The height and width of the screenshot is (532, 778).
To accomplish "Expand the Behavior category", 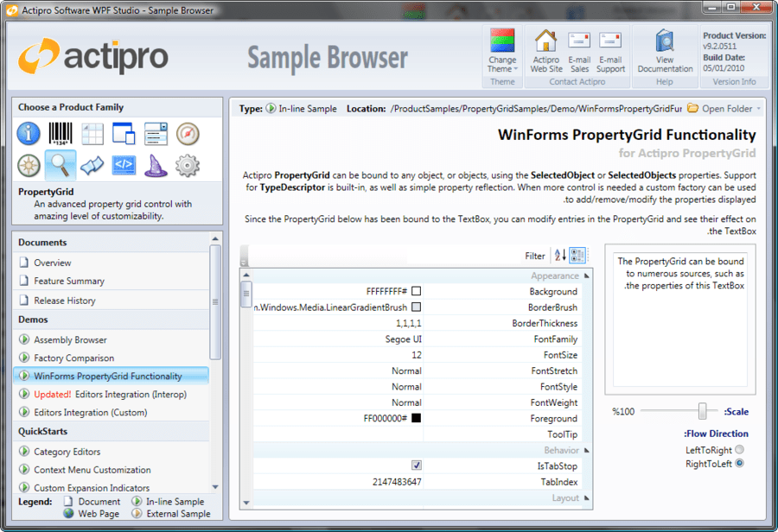I will pos(586,449).
